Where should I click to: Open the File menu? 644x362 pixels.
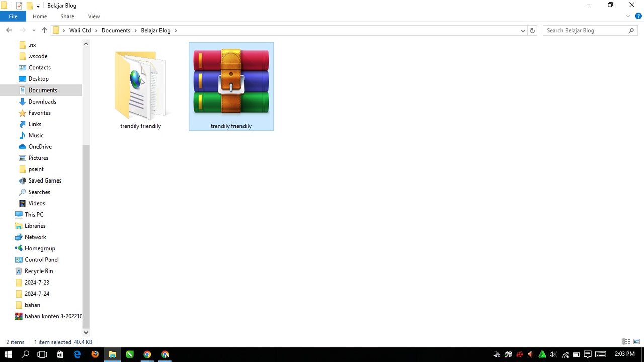(x=13, y=16)
